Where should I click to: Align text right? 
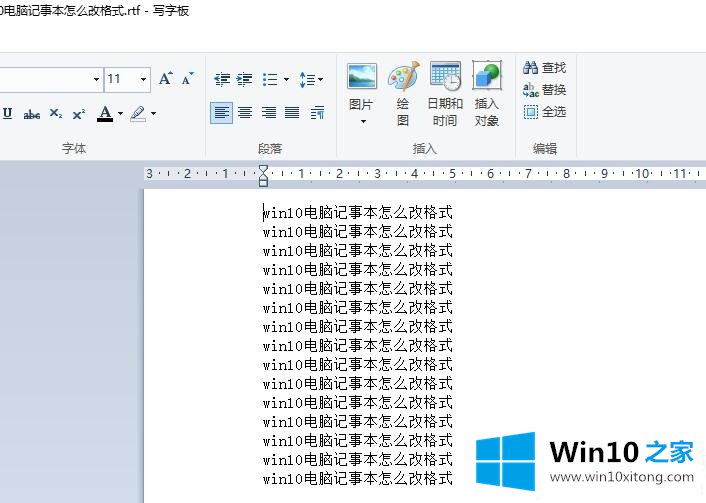pos(269,113)
